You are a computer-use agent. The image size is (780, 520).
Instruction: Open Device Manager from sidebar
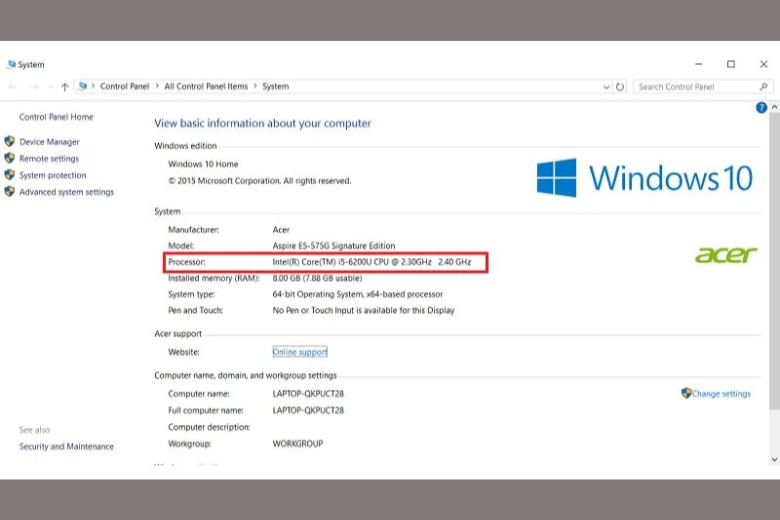pyautogui.click(x=49, y=142)
